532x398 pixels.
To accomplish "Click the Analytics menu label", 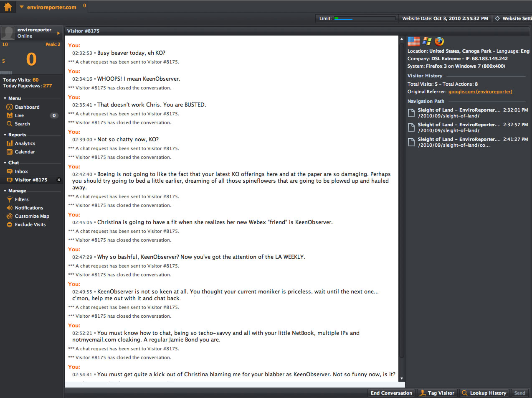I will click(25, 143).
